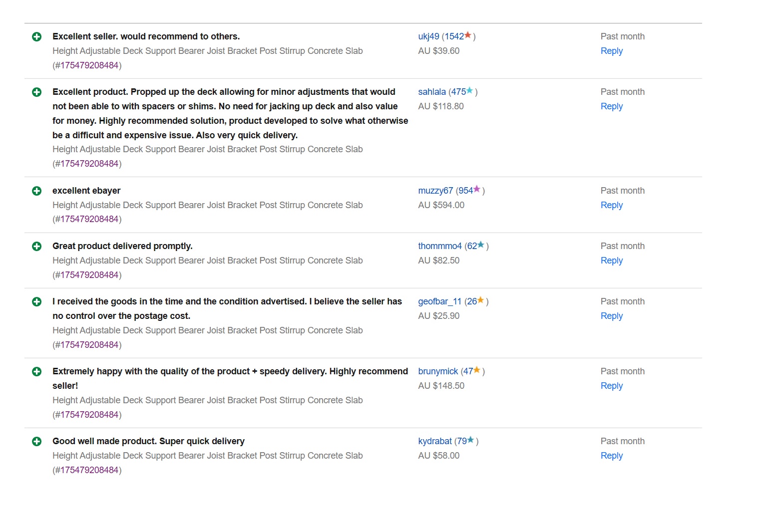The image size is (774, 532).
Task: Click positive feedback icon next to "excellent ebayer"
Action: tap(36, 191)
